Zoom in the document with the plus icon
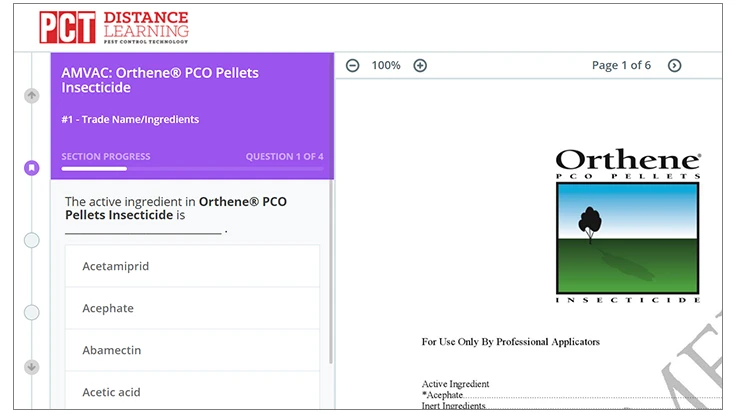Image resolution: width=736 pixels, height=414 pixels. click(x=420, y=66)
